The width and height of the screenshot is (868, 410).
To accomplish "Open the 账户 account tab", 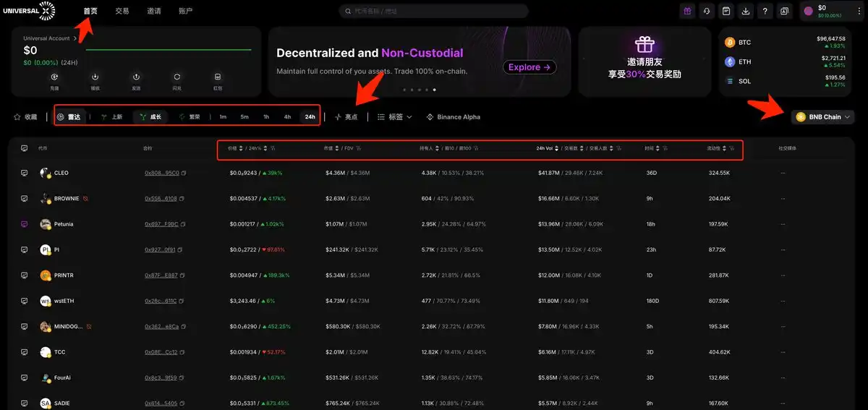I will (x=185, y=11).
